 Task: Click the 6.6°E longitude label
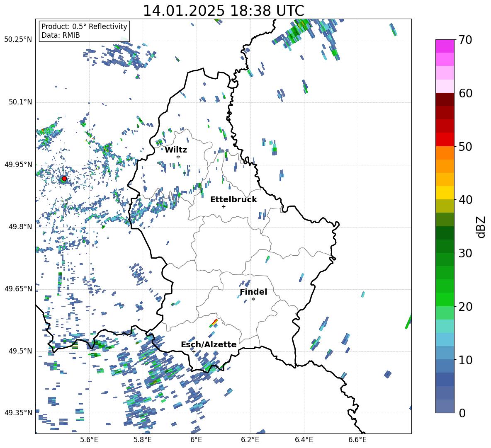click(x=357, y=440)
